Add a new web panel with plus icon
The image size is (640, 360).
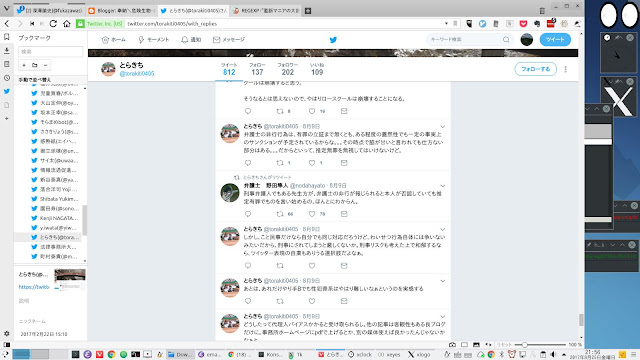point(7,118)
